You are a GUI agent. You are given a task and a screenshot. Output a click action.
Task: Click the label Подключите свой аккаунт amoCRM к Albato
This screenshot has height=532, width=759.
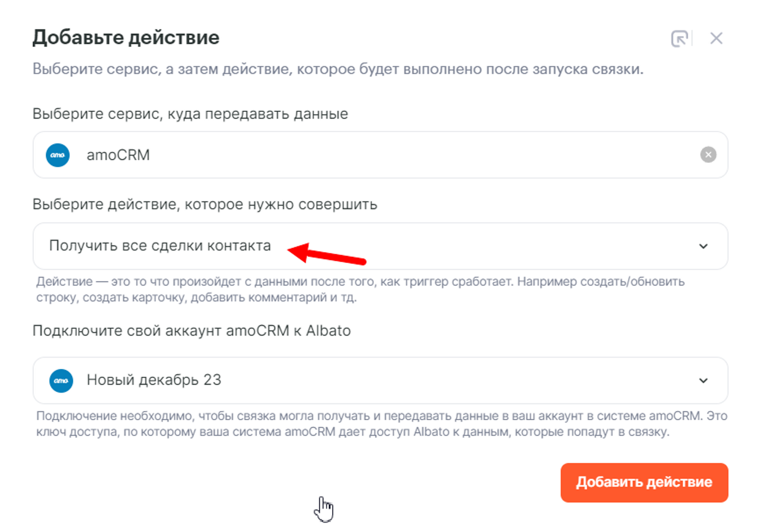(192, 330)
